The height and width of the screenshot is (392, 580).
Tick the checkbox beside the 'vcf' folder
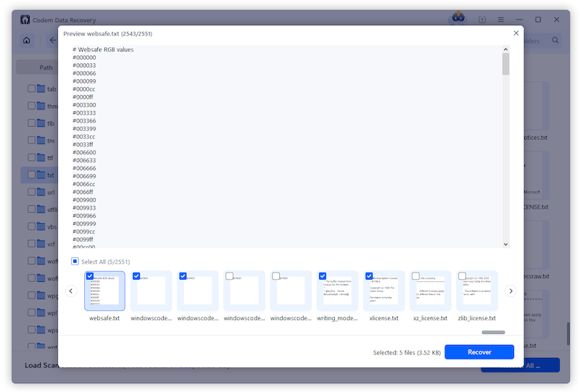click(31, 243)
